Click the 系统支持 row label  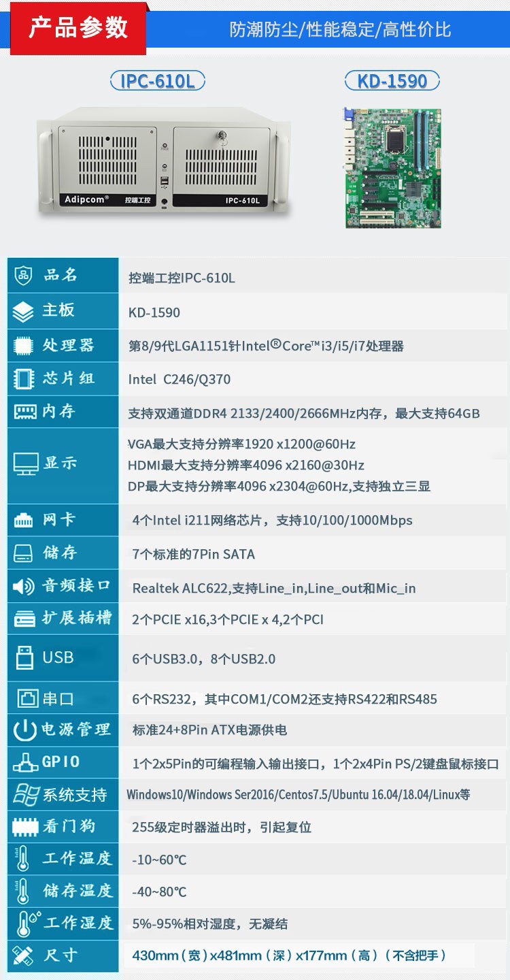click(75, 794)
